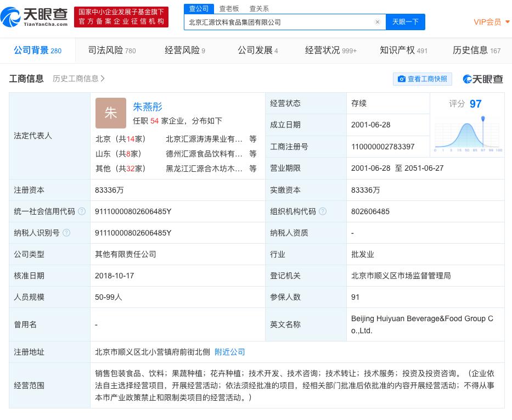The width and height of the screenshot is (512, 420).
Task: Open the VIP会员 link
Action: (487, 22)
